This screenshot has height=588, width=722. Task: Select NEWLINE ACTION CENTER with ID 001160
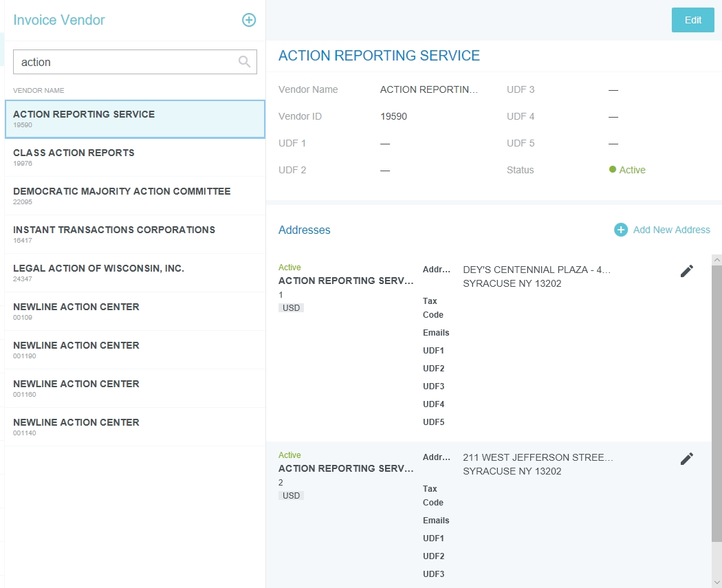pos(135,389)
